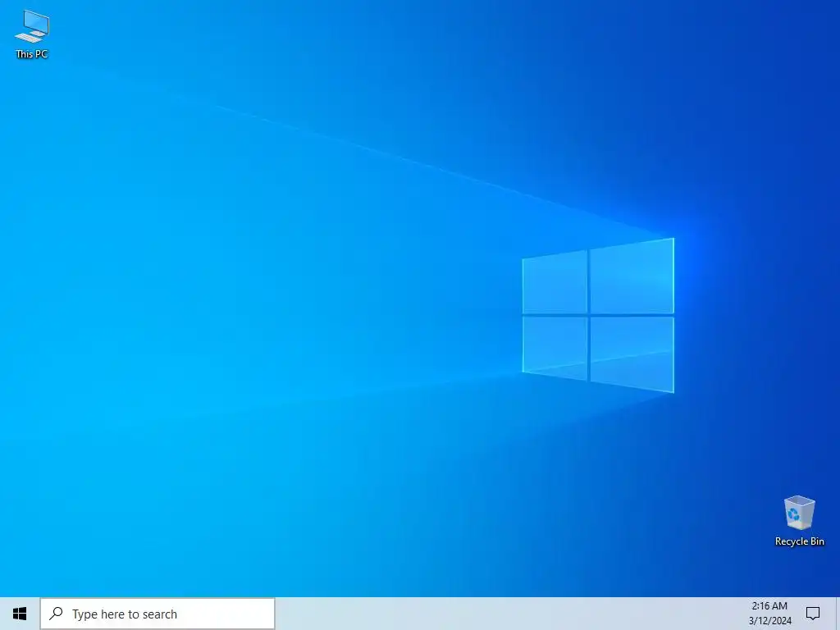Open the Action Center notifications icon
The width and height of the screenshot is (840, 630).
[813, 614]
